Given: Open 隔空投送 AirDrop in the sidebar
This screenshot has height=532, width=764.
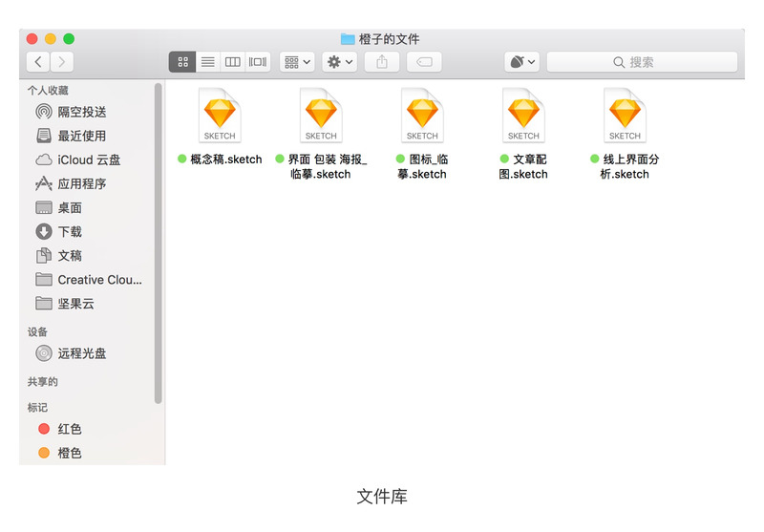Looking at the screenshot, I should pos(71,112).
